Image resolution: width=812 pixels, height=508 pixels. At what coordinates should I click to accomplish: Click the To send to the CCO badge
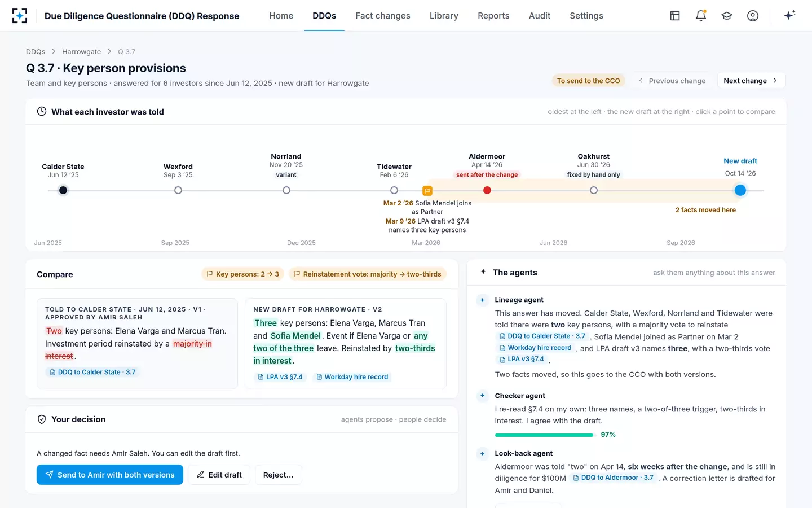[x=588, y=81]
